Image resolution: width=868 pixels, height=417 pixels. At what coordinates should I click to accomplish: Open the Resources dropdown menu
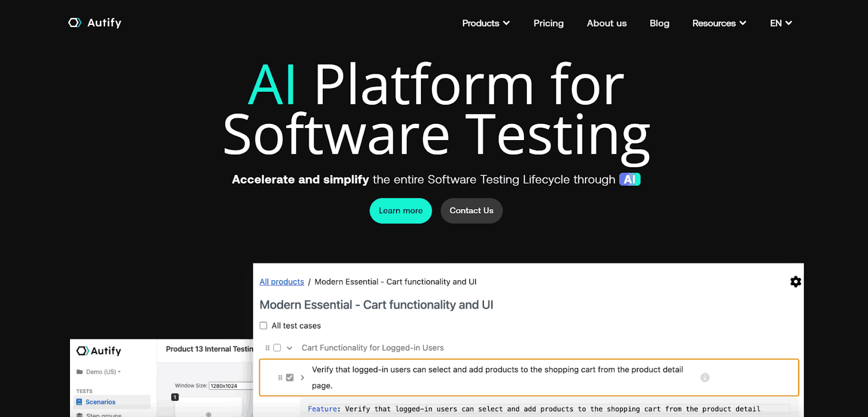719,23
